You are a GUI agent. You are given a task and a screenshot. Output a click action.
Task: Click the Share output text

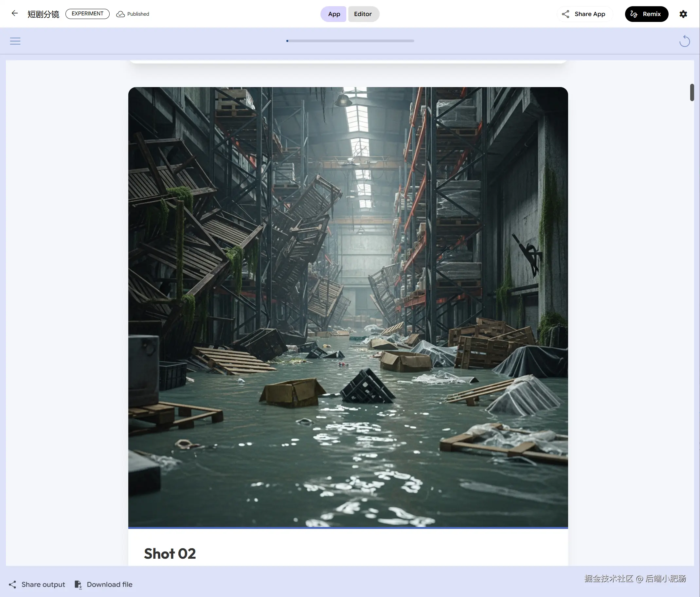point(43,585)
